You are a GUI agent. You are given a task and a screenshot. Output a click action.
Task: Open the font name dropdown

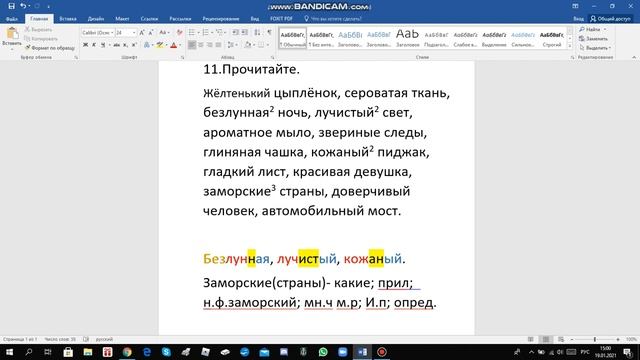112,32
